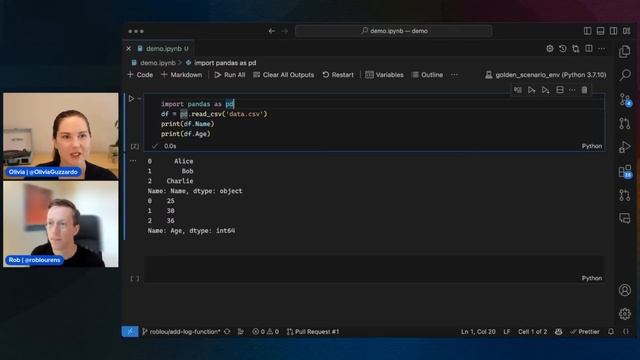The image size is (640, 360).
Task: Go back with the navigation arrow
Action: [271, 31]
